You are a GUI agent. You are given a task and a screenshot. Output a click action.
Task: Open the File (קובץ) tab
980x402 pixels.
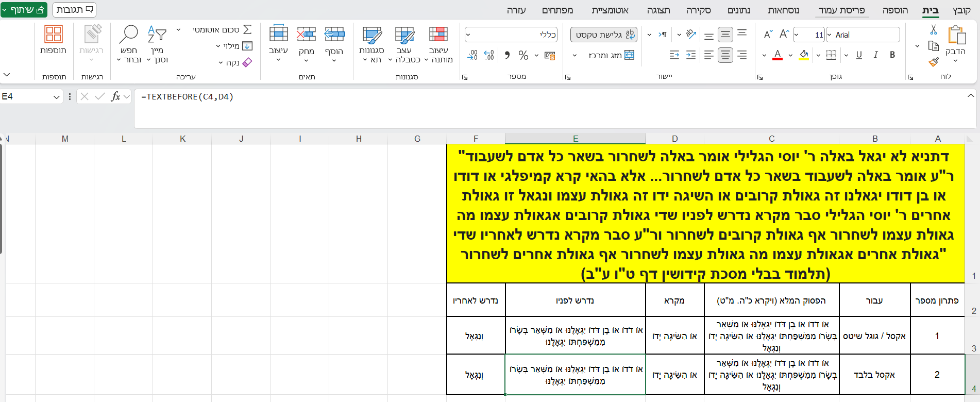click(x=961, y=10)
